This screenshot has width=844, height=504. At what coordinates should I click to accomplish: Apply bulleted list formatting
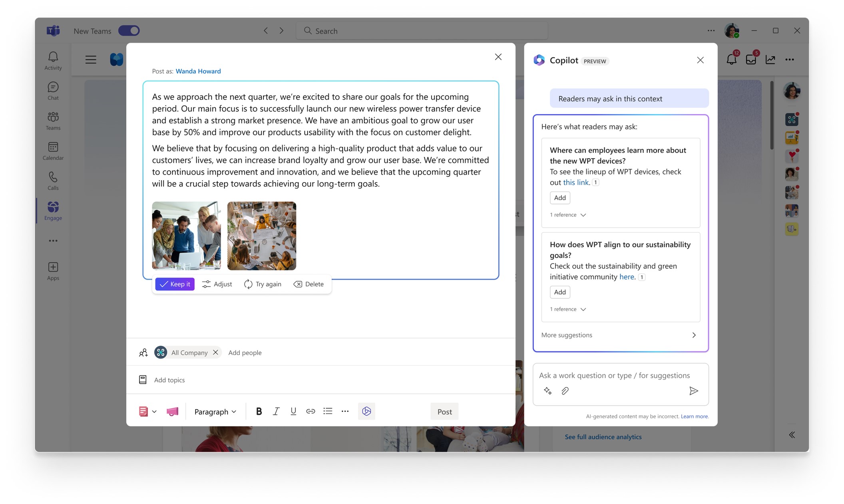click(328, 411)
